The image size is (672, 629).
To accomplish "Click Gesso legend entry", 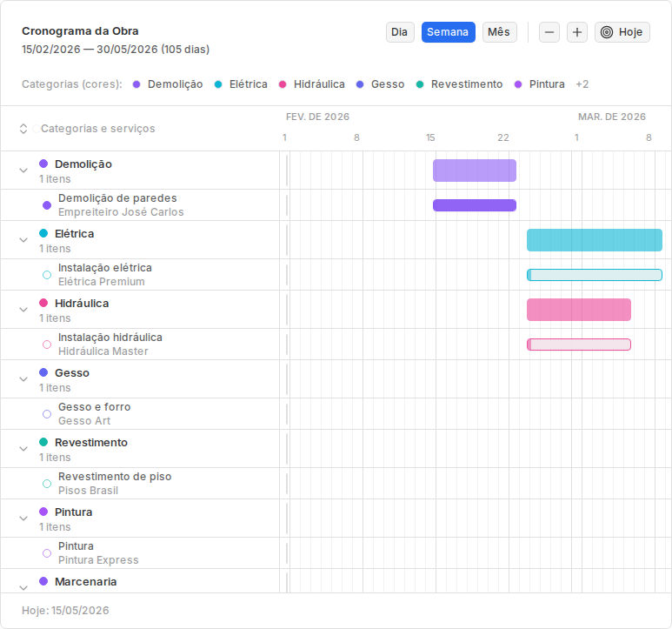I will [x=380, y=84].
